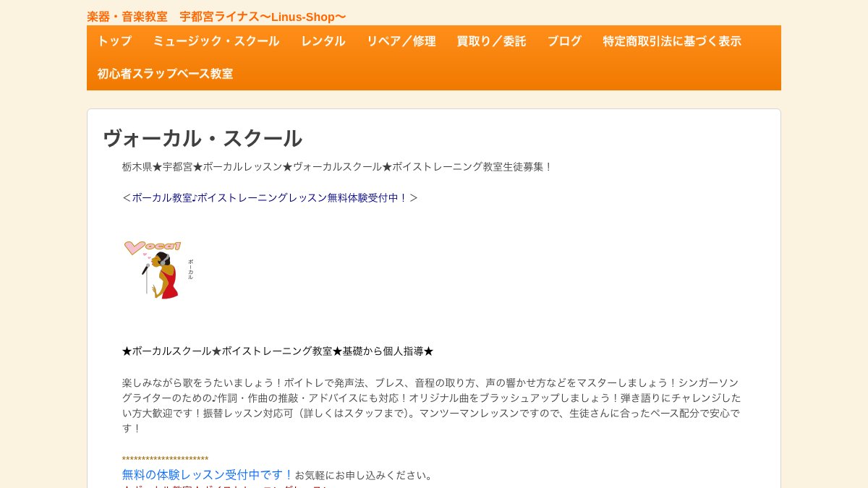Open ブログ menu item
Screen dimensions: 868x488
(564, 41)
